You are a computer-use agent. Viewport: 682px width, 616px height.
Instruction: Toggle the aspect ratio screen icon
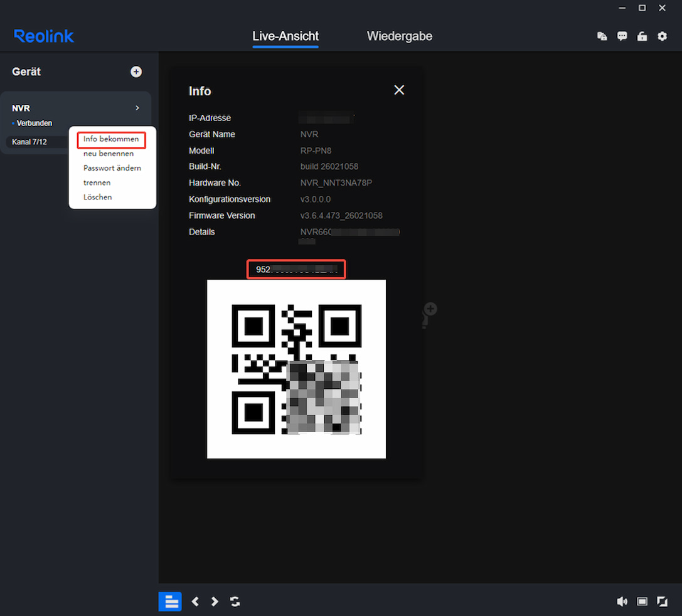click(642, 602)
